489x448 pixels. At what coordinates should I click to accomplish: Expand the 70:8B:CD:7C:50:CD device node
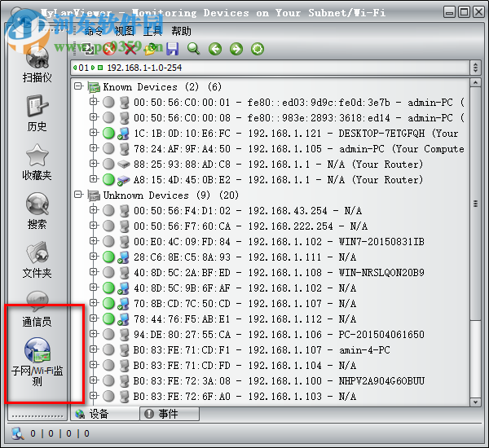point(93,303)
